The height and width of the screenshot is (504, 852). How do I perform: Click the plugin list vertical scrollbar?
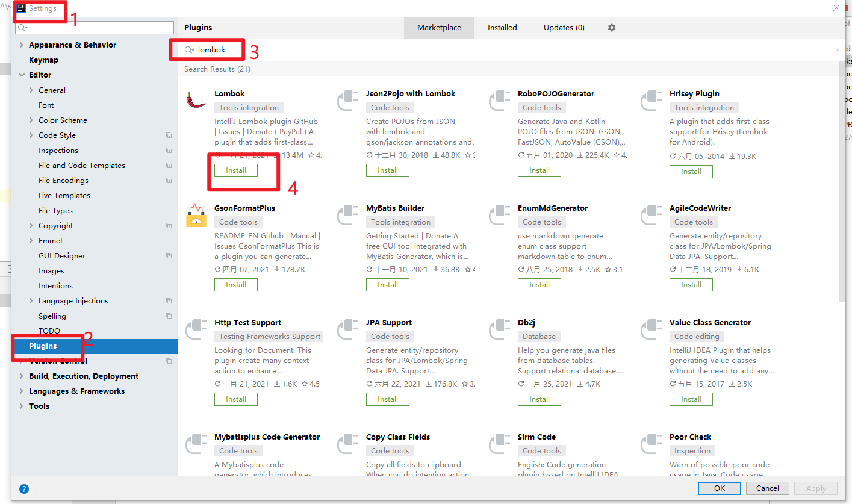842,181
